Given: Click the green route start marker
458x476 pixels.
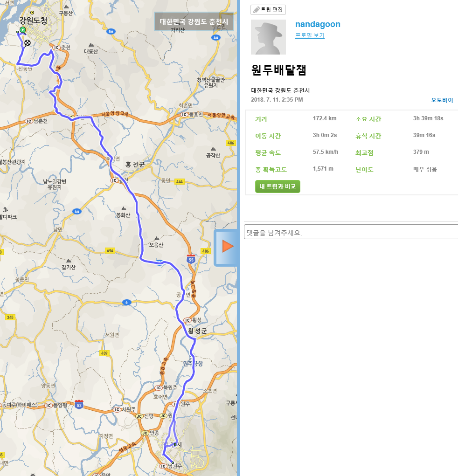Looking at the screenshot, I should 22,30.
